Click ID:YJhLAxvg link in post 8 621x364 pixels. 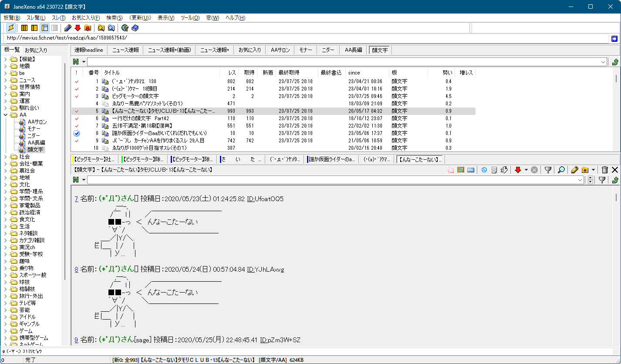[x=265, y=270]
